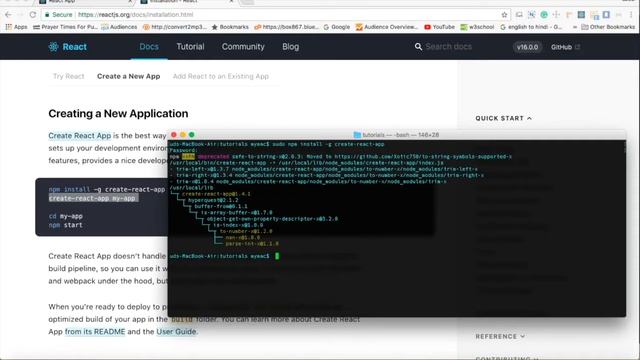This screenshot has width=640, height=360.
Task: Open the Google bookmark
Action: coord(337,27)
